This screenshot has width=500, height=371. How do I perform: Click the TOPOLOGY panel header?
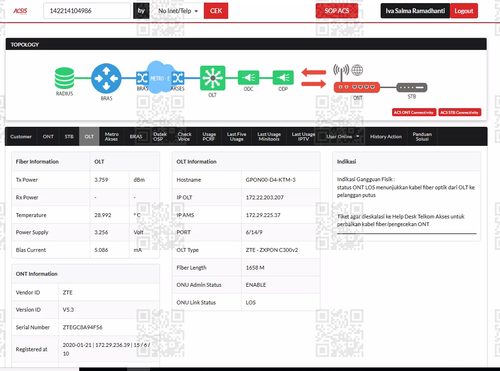point(246,44)
